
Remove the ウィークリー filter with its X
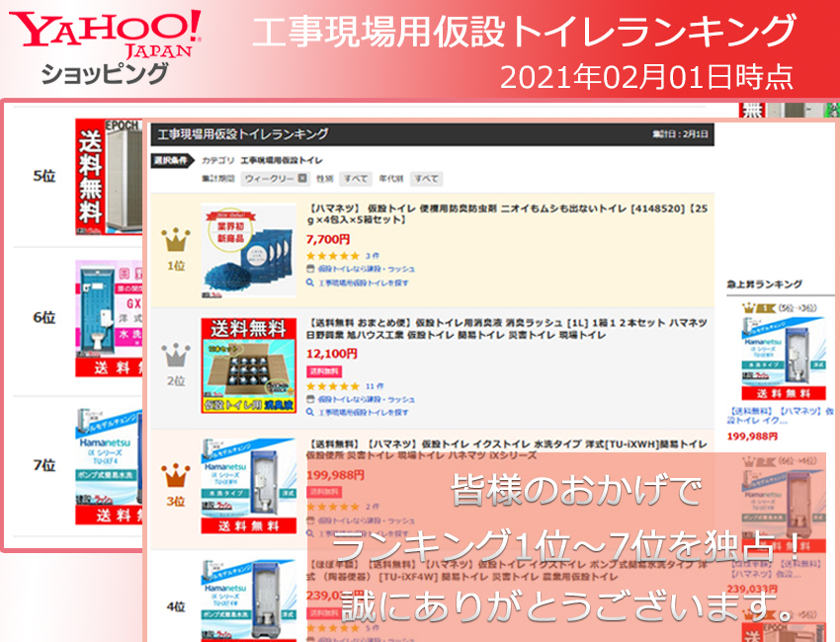tap(302, 179)
